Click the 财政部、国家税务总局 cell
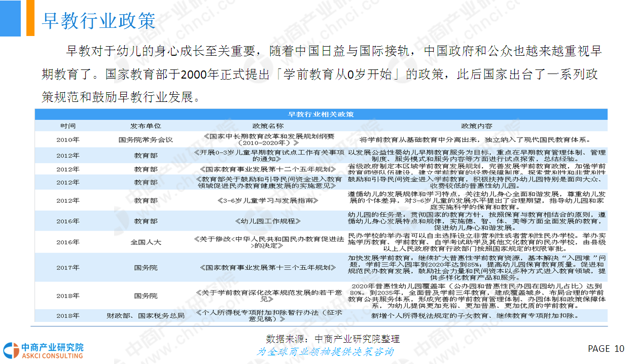Image resolution: width=634 pixels, height=364 pixels. (x=146, y=316)
